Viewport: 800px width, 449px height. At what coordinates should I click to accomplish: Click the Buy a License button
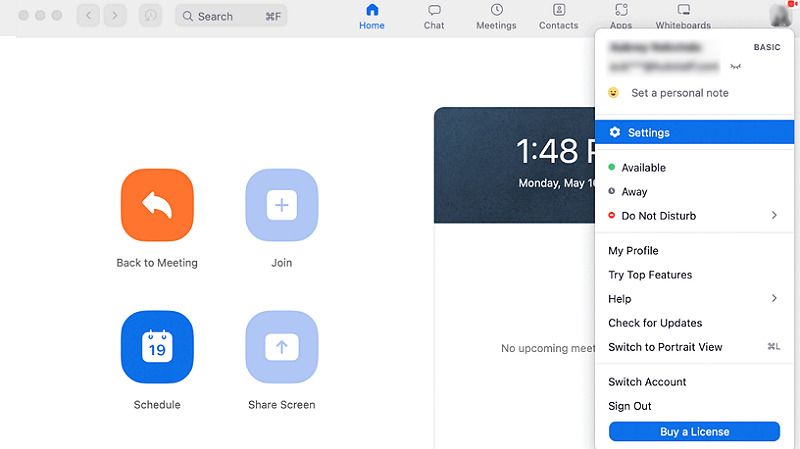(x=694, y=432)
